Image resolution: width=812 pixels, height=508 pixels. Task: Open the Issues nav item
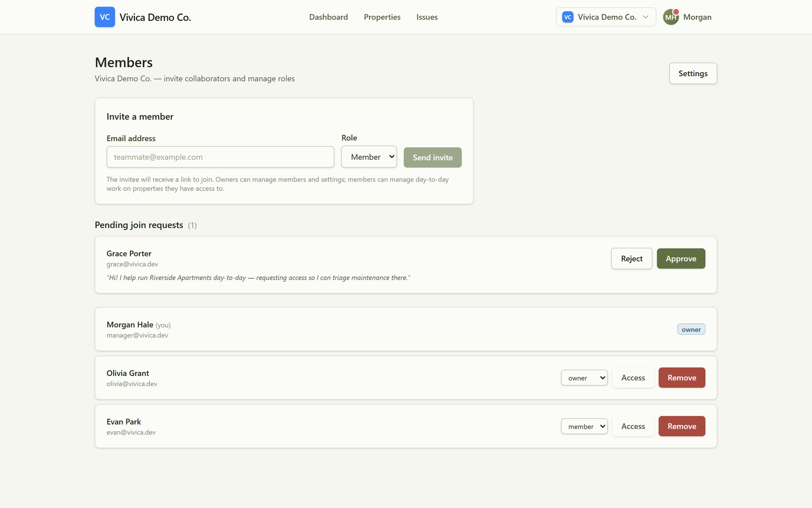[427, 17]
